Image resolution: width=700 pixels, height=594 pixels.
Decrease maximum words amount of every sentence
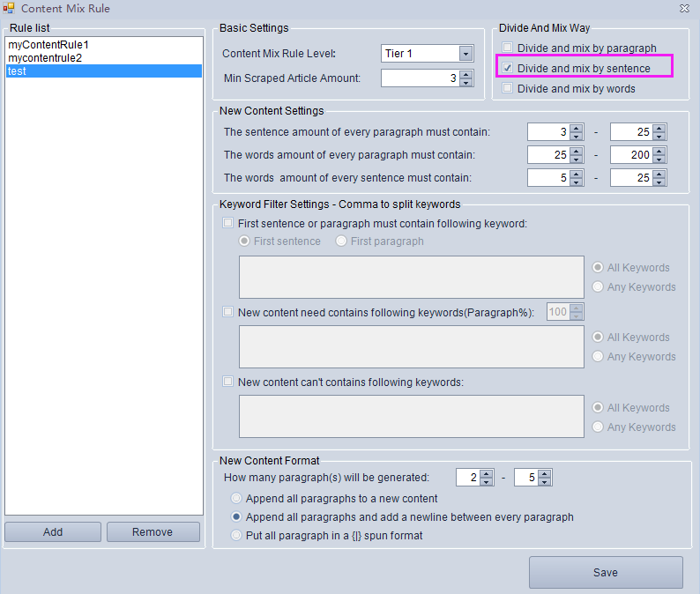[x=659, y=182]
